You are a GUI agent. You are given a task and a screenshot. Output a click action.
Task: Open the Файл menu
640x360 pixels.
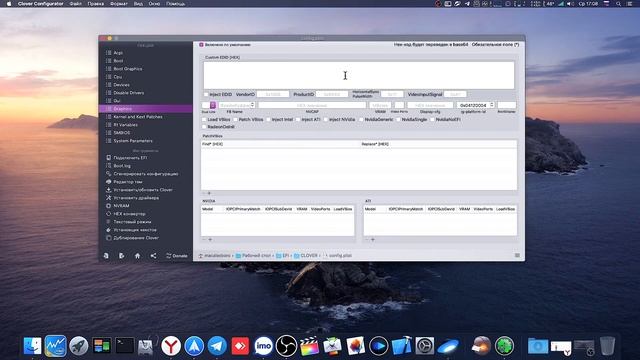coord(76,4)
